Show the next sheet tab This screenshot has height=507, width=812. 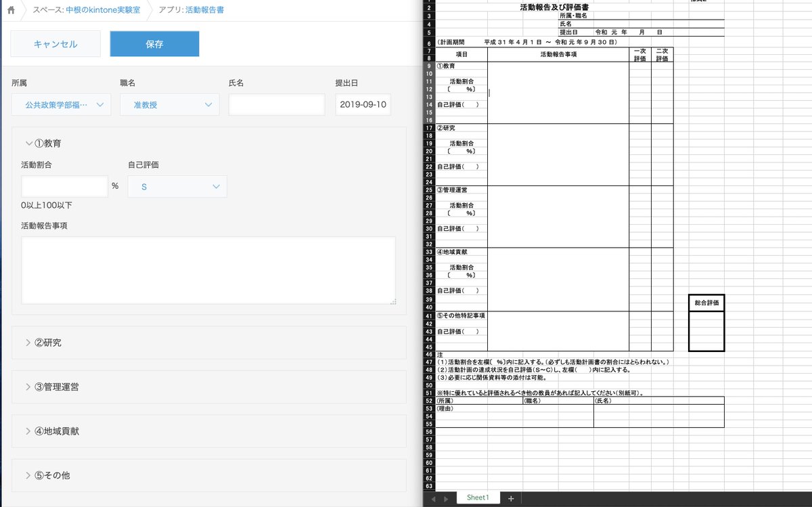tap(445, 498)
